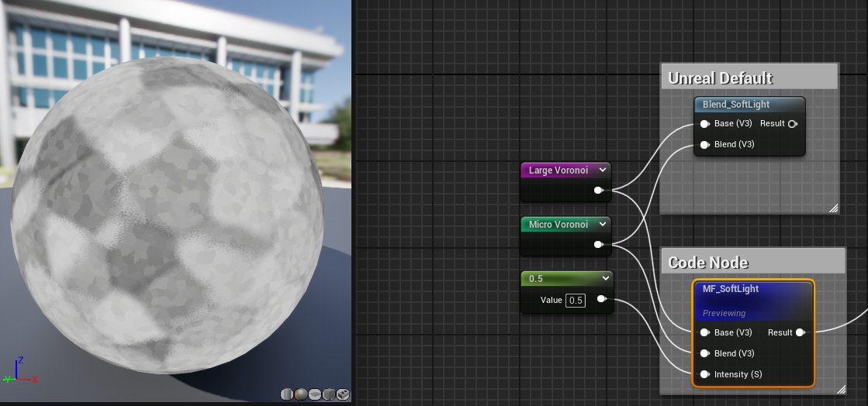Collapse the Large Voronoi node chevron
Screen dimensions: 868x406
(x=603, y=170)
